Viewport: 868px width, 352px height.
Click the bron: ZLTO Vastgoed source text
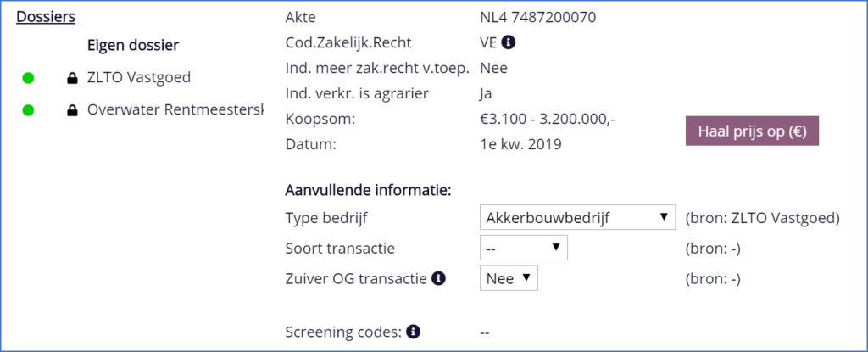[762, 218]
